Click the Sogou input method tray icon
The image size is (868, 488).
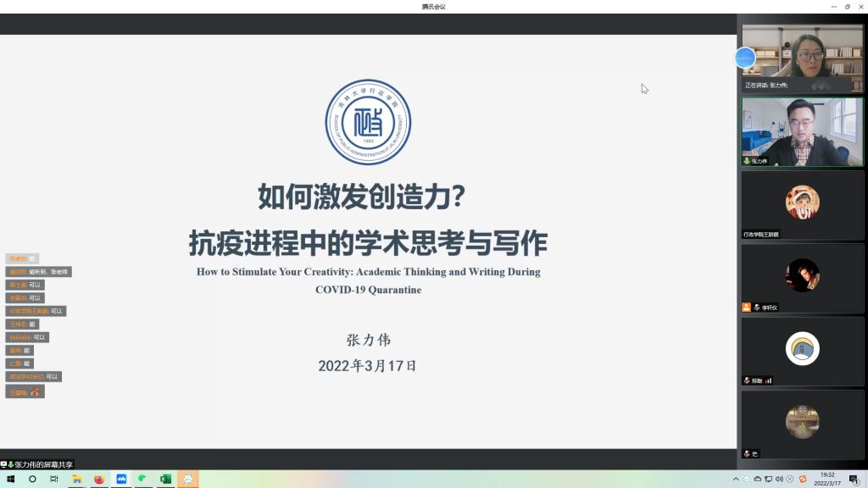point(802,479)
